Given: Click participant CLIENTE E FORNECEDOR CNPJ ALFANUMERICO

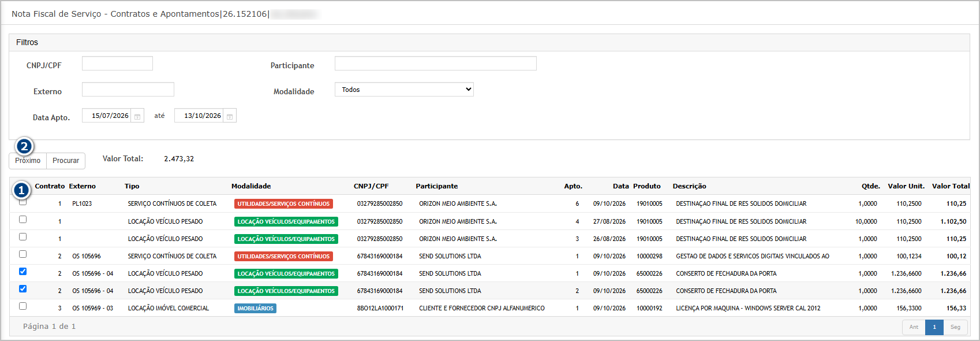Looking at the screenshot, I should (x=482, y=309).
